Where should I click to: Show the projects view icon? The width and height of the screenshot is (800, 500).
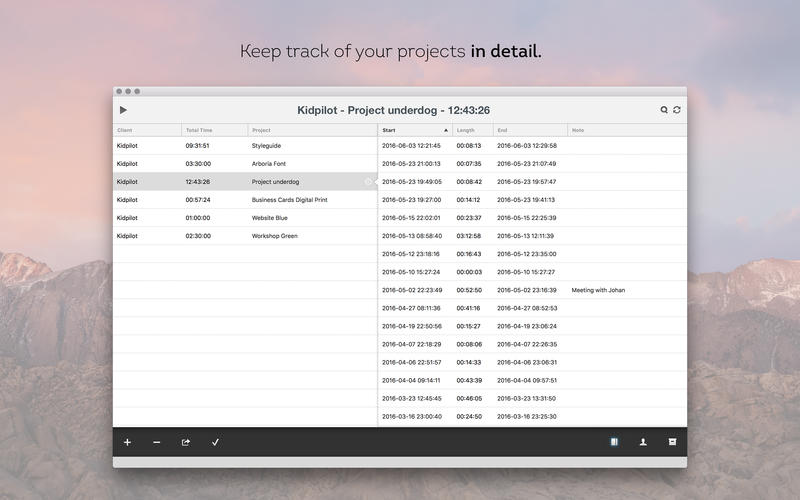pos(614,442)
